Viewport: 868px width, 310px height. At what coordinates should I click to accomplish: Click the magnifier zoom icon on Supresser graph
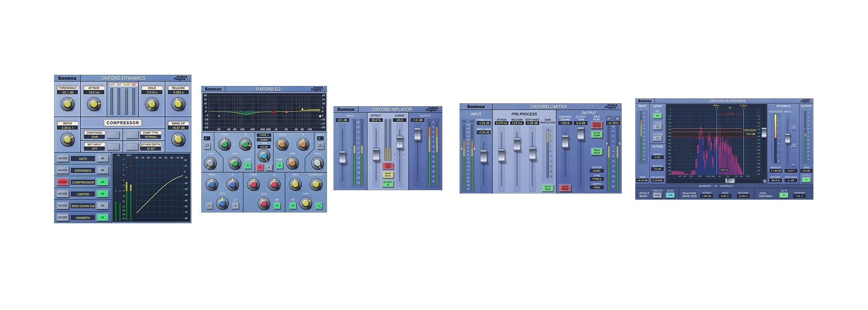click(x=764, y=181)
